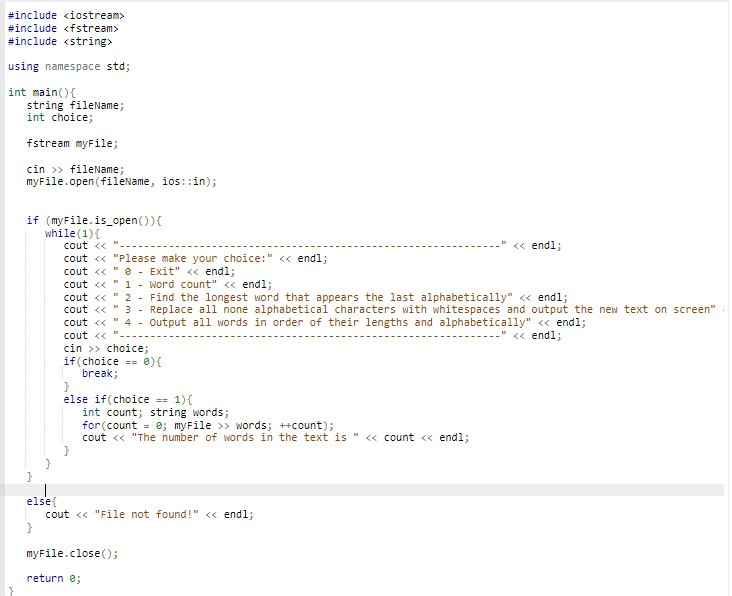The image size is (732, 596).
Task: Click the '2 - Find the longest word' line
Action: [316, 298]
